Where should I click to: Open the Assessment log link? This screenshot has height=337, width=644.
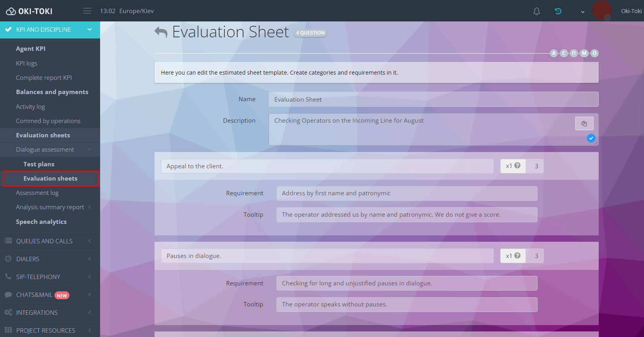37,193
